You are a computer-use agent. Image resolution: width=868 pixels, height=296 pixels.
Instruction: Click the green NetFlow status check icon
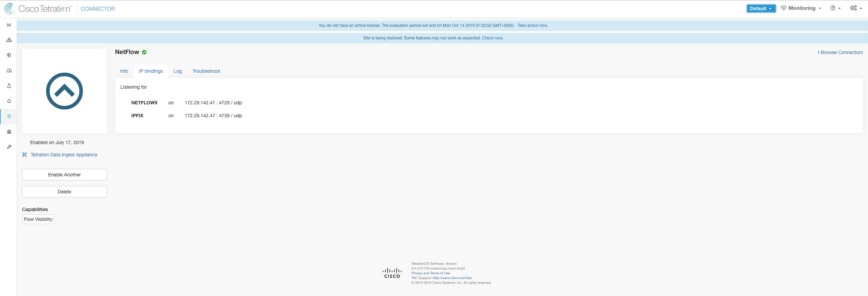144,52
